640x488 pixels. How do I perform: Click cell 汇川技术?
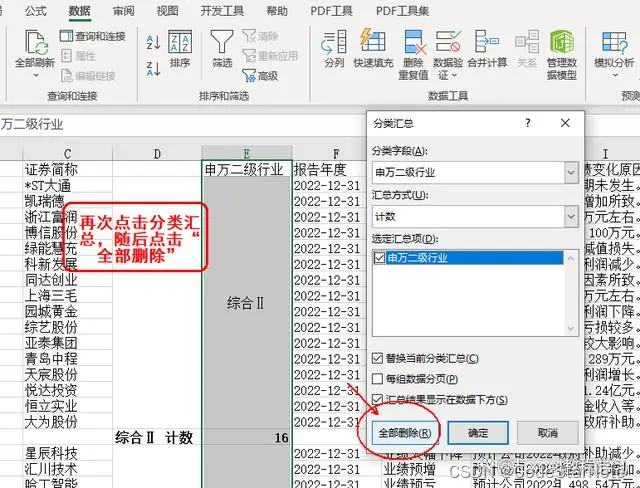pyautogui.click(x=67, y=469)
